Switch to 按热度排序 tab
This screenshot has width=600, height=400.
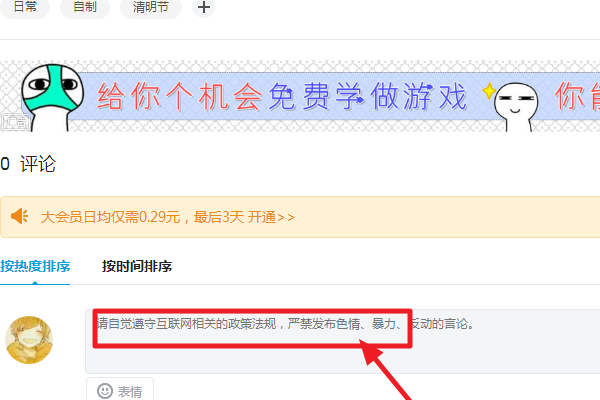click(35, 266)
